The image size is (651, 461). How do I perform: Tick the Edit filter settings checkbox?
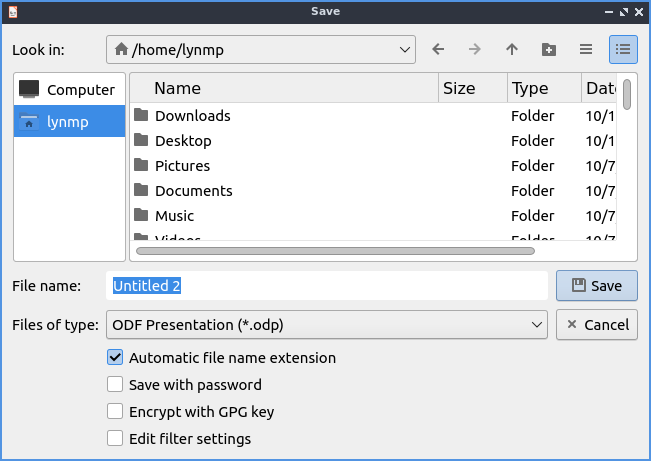coord(116,439)
